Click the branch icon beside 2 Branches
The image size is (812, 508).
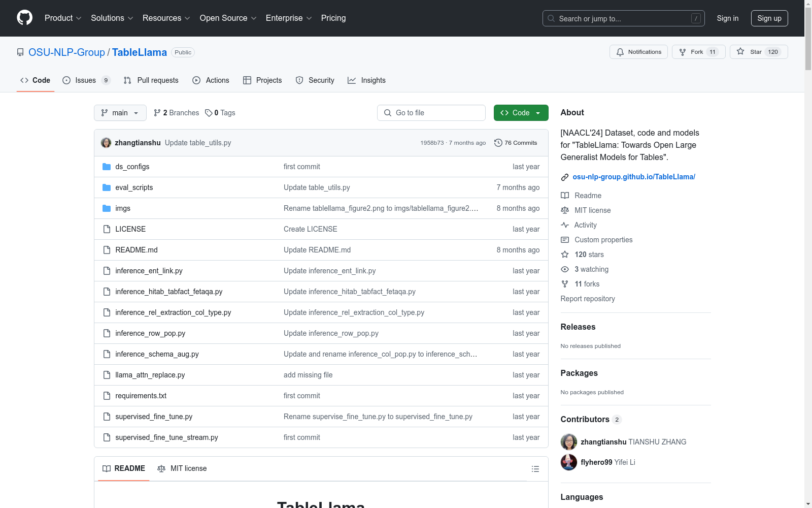157,113
